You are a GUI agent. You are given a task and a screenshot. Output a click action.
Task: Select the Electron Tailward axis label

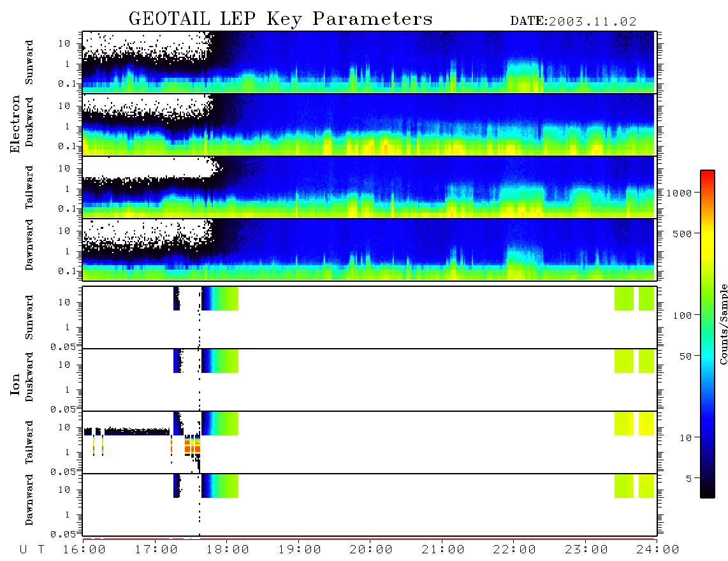point(29,187)
